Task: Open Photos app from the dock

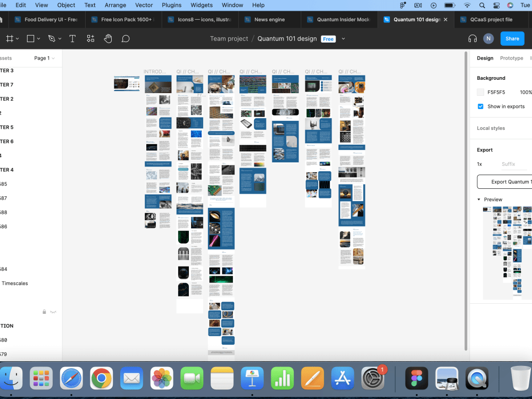Action: [162, 378]
